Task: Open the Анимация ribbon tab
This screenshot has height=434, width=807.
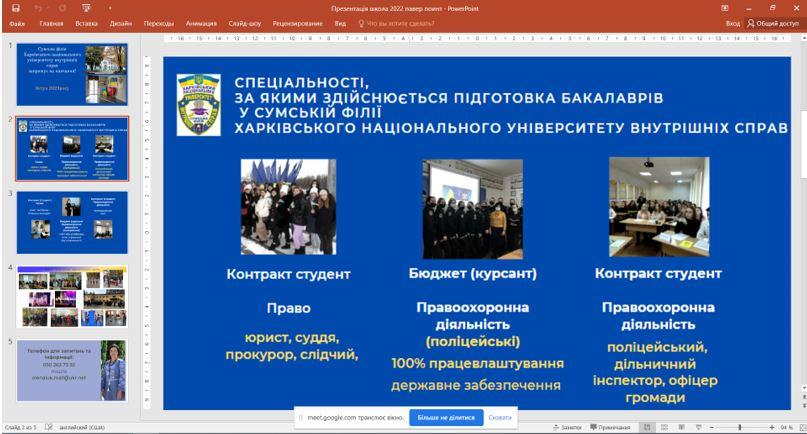Action: 201,23
